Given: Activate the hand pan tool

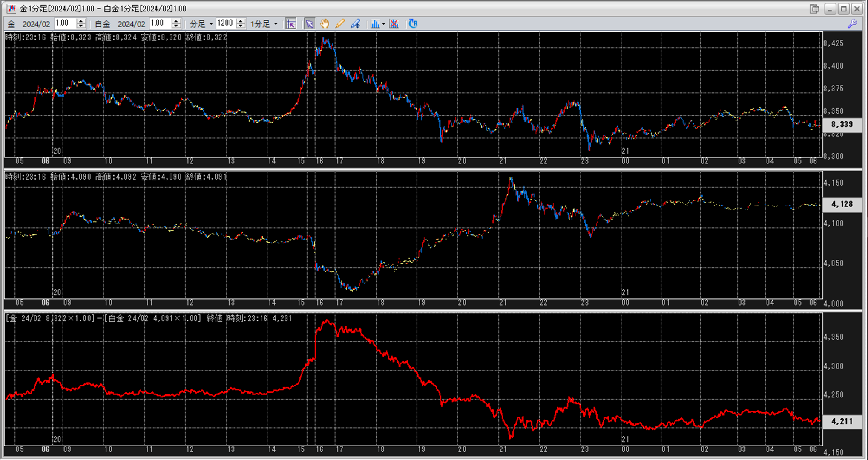Looking at the screenshot, I should (x=325, y=24).
